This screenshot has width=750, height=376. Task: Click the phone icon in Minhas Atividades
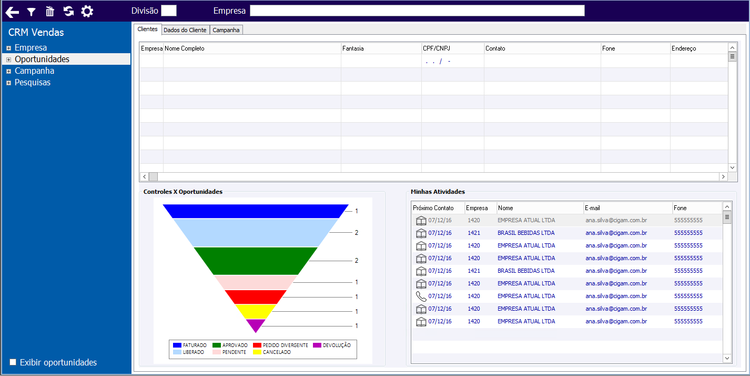pyautogui.click(x=420, y=296)
